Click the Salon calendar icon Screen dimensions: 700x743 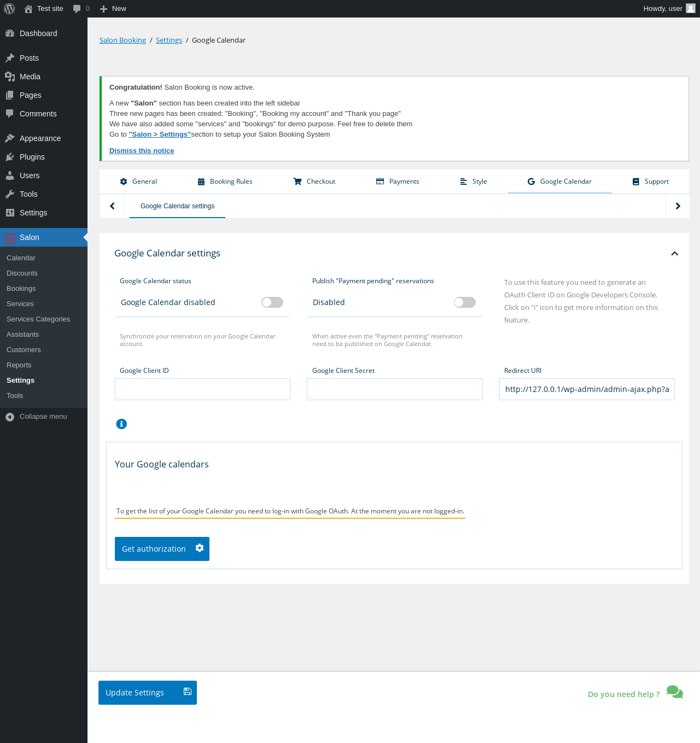[x=10, y=238]
